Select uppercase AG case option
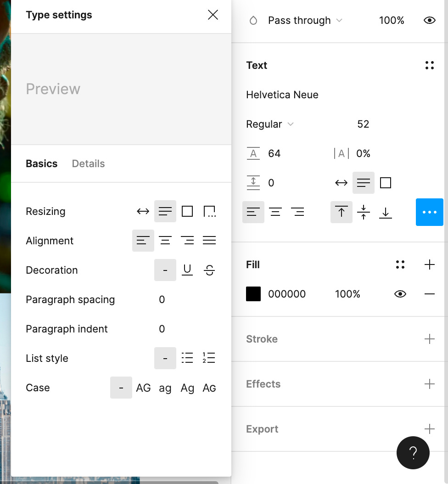448x484 pixels. coord(143,388)
